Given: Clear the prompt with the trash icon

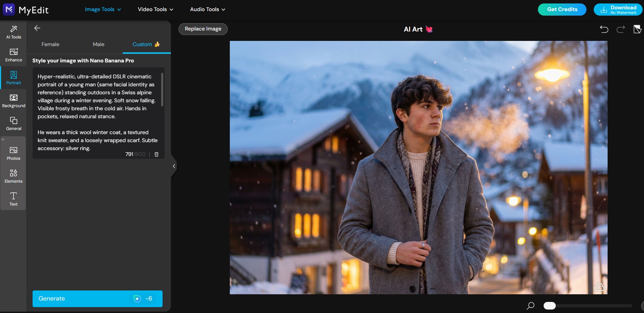Looking at the screenshot, I should pyautogui.click(x=156, y=154).
